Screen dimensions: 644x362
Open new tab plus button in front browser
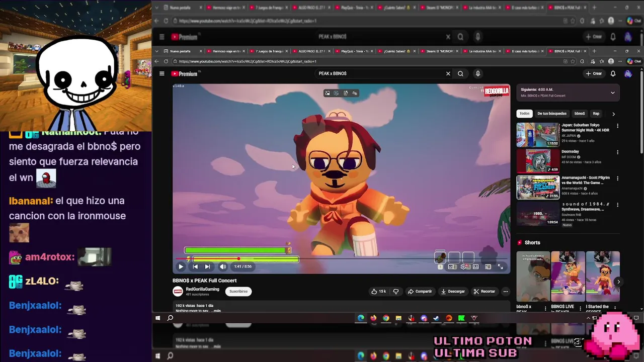[x=594, y=51]
